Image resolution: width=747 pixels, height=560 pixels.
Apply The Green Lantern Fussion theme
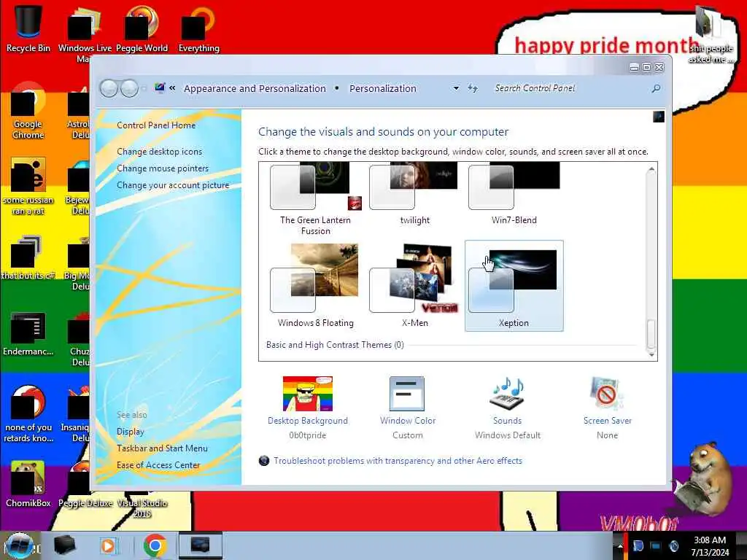point(315,199)
